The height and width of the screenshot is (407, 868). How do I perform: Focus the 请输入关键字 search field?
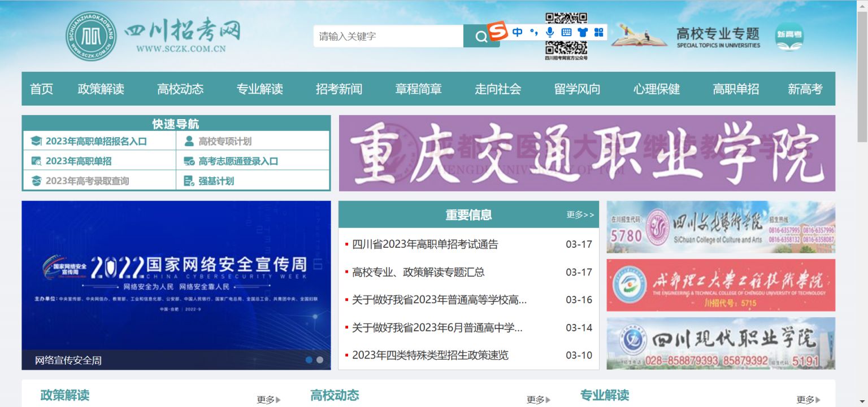[388, 36]
